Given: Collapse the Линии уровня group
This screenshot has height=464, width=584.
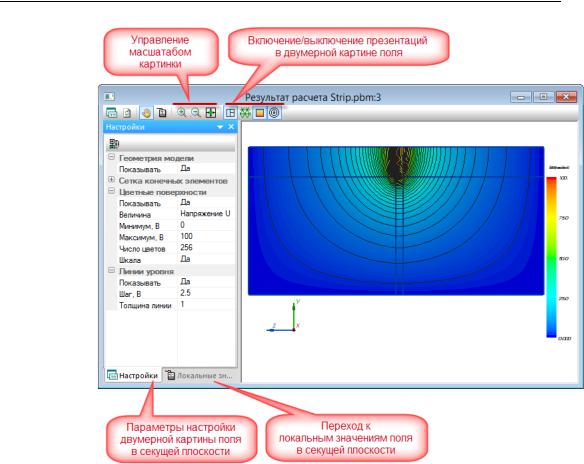Looking at the screenshot, I should [111, 271].
